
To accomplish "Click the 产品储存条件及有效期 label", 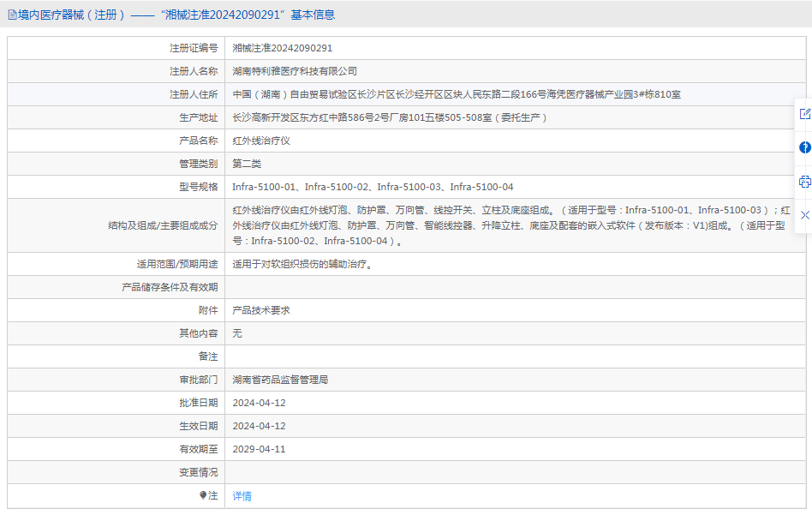I will coord(170,287).
